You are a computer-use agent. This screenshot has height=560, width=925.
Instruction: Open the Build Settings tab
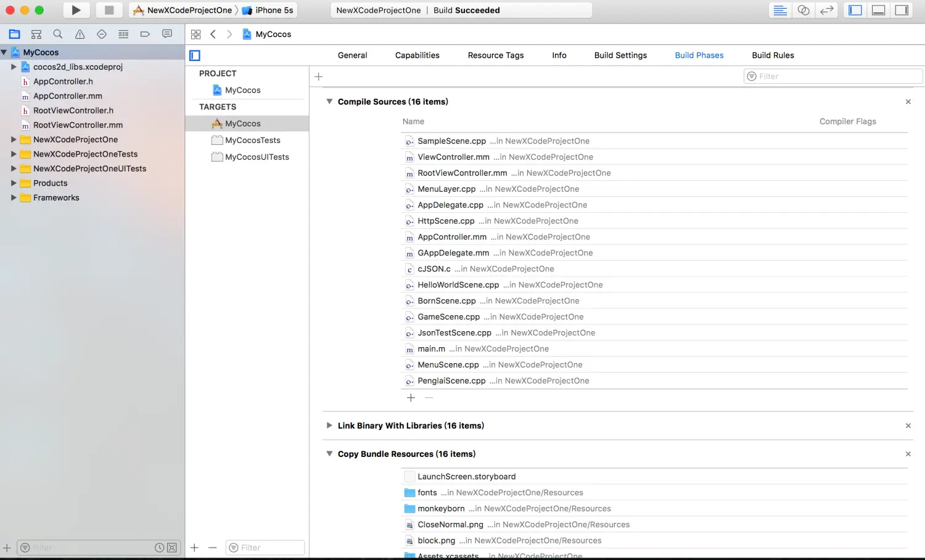click(620, 56)
